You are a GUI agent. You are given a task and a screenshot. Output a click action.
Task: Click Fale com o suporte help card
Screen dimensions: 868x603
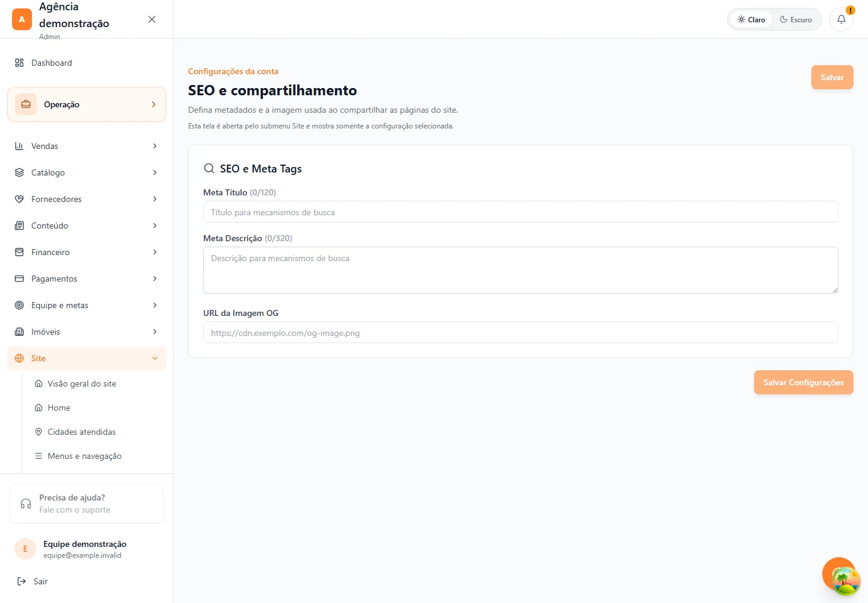click(87, 504)
